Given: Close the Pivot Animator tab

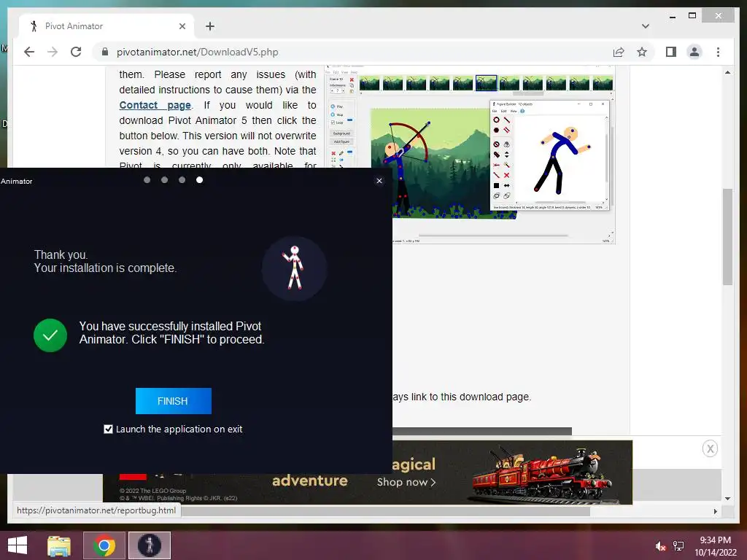Looking at the screenshot, I should pyautogui.click(x=182, y=26).
